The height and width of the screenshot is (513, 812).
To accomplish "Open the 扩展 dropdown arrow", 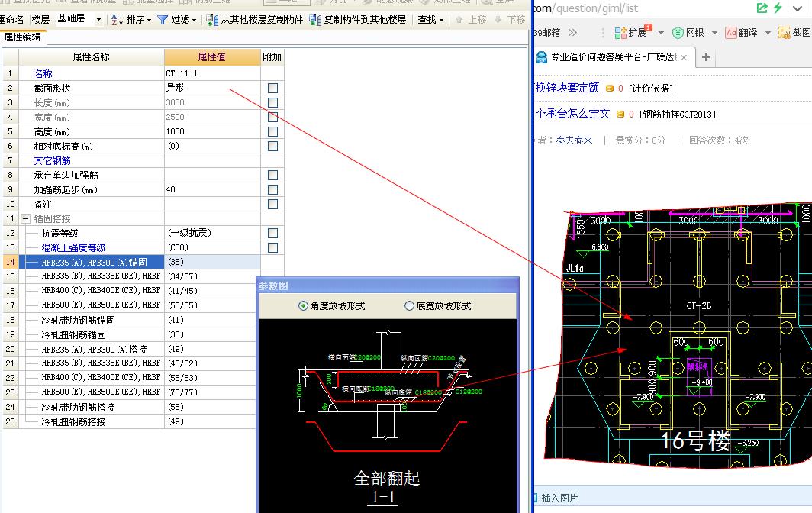I will [x=661, y=33].
